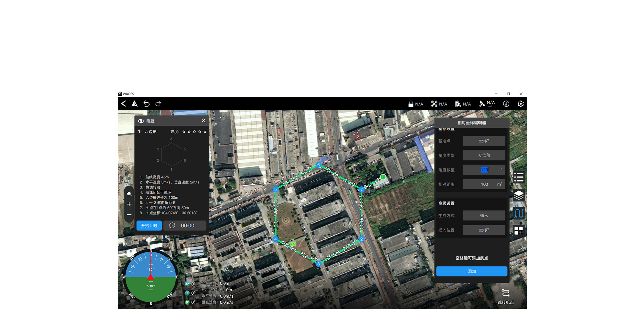Click the add-widget grid icon
Screen dimensions: 644x309
click(519, 231)
